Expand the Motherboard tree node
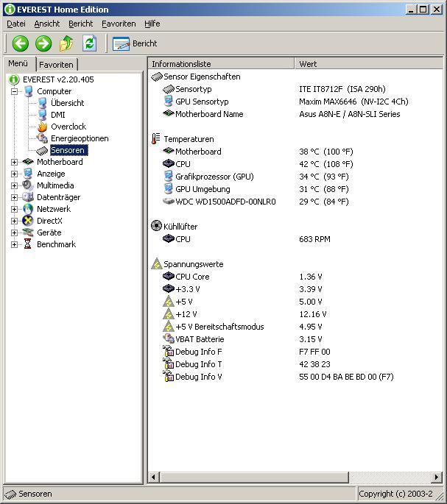 click(14, 162)
